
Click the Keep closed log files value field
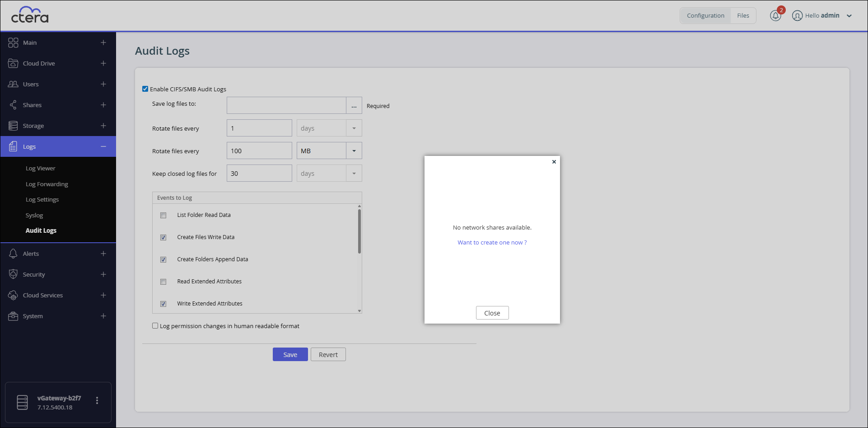pyautogui.click(x=259, y=173)
